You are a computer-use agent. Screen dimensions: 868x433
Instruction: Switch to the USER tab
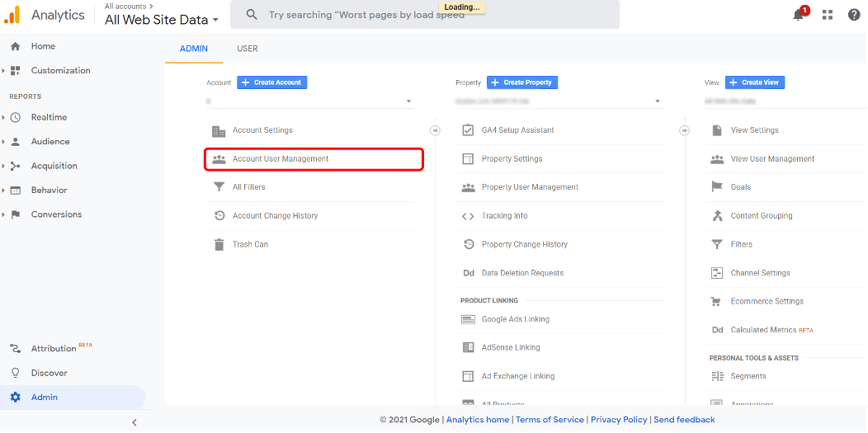coord(248,49)
